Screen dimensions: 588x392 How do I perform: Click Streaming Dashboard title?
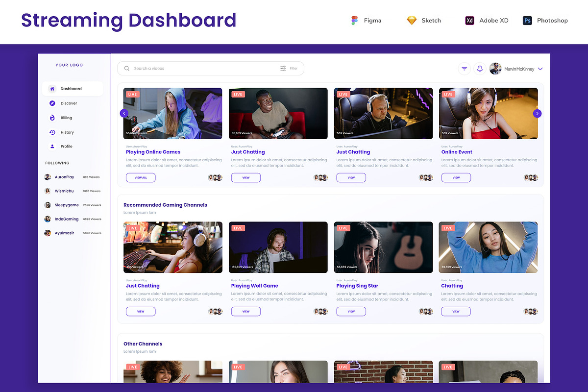[129, 21]
